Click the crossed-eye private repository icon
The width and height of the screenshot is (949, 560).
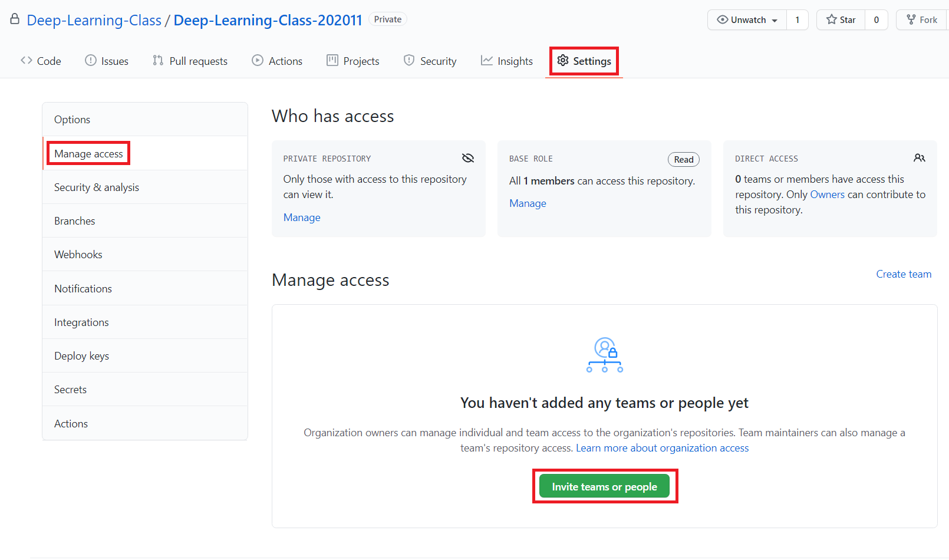coord(468,158)
